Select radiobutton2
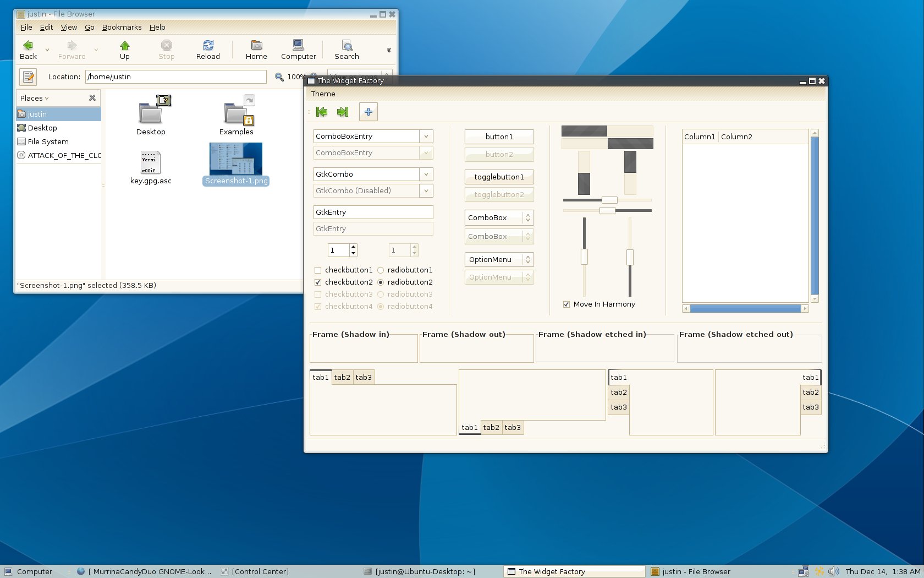Viewport: 924px width, 578px height. point(381,282)
